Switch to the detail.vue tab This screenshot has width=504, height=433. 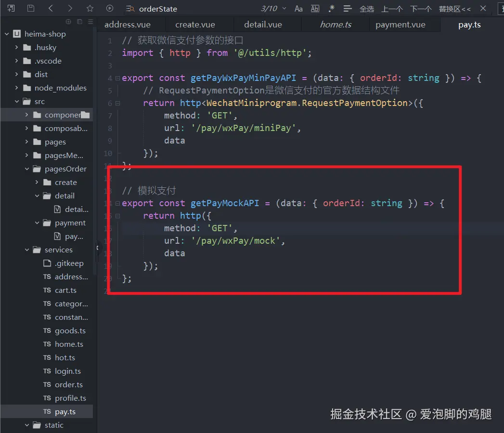[x=263, y=25]
